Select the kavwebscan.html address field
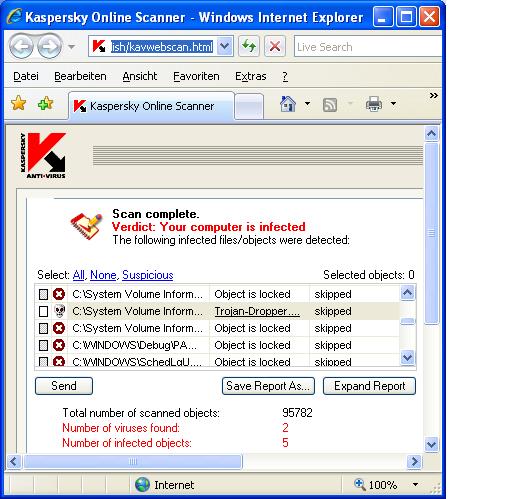This screenshot has height=499, width=512. pos(162,47)
